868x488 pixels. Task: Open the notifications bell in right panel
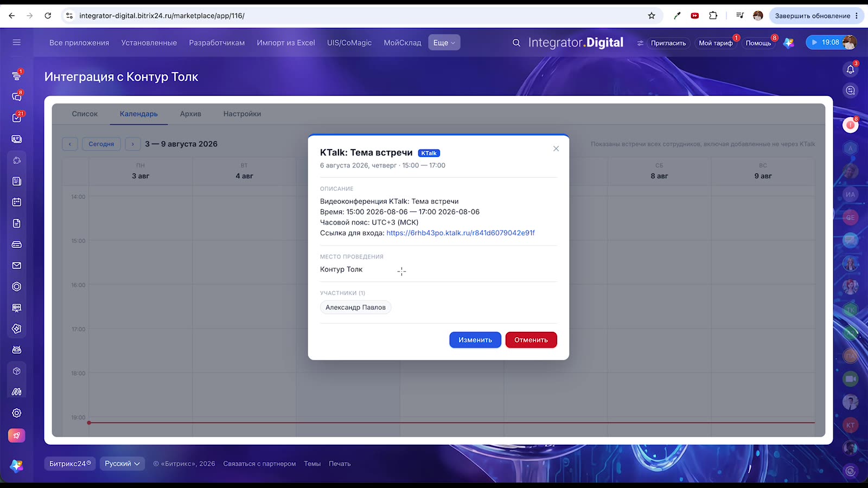[x=850, y=69]
